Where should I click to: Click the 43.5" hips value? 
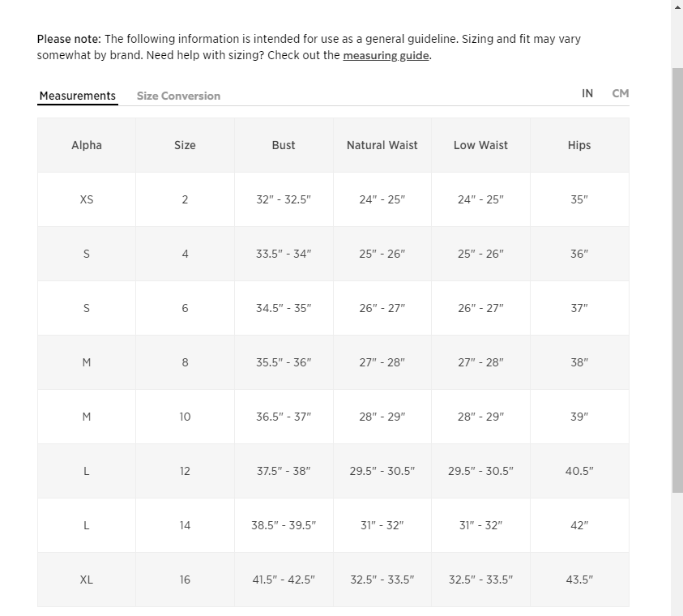click(579, 580)
